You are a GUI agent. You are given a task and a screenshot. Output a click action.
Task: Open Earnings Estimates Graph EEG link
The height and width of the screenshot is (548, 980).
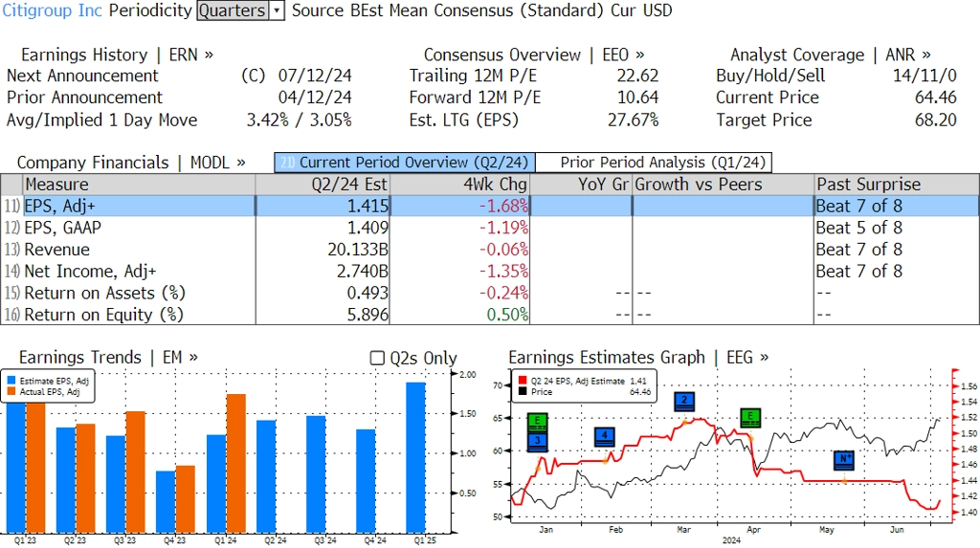tap(638, 358)
